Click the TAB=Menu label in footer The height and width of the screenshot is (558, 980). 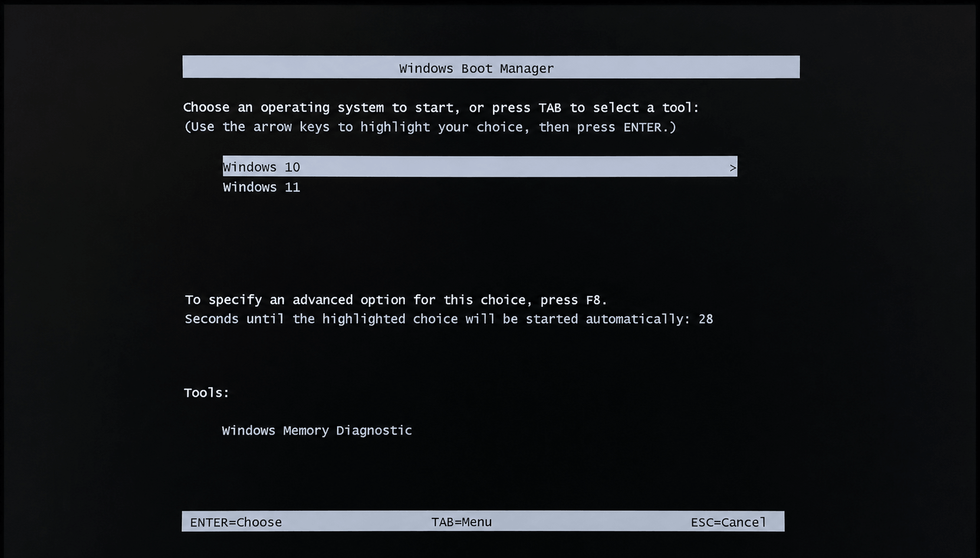click(x=462, y=522)
